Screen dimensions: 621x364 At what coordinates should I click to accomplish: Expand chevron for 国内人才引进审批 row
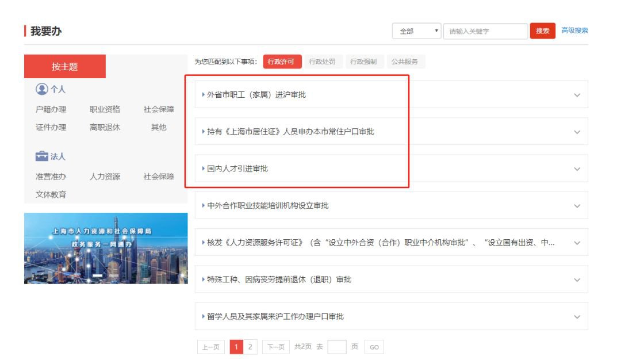point(577,169)
